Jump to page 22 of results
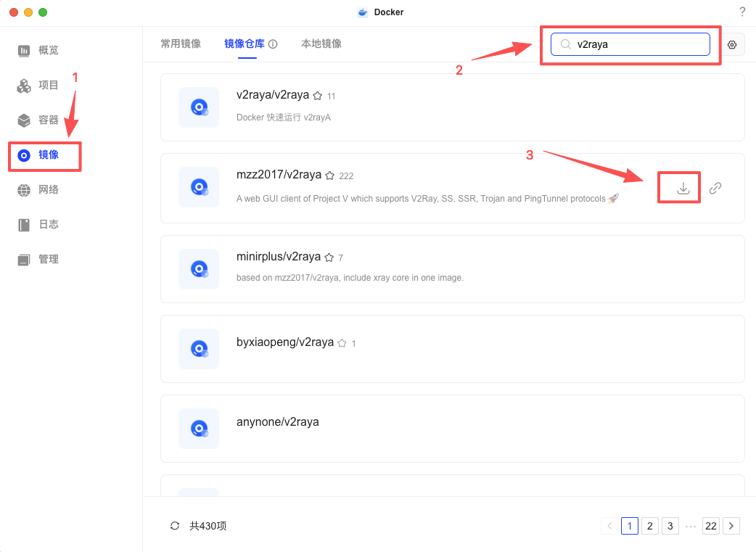 (711, 526)
